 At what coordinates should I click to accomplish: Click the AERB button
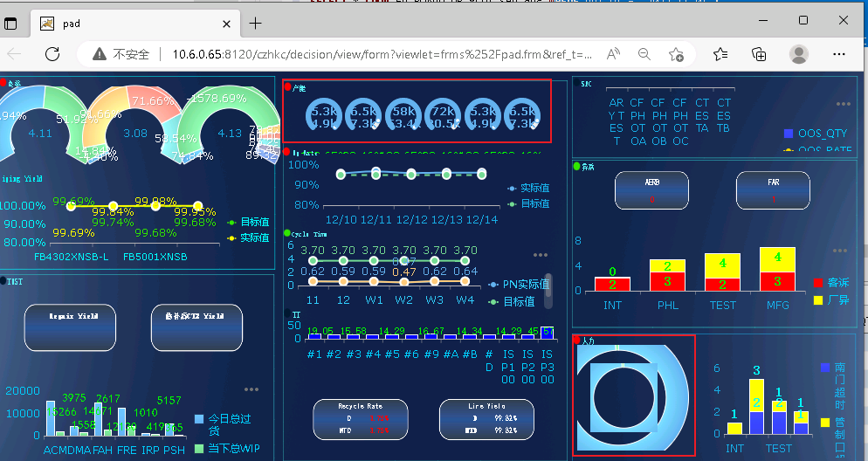pos(651,189)
